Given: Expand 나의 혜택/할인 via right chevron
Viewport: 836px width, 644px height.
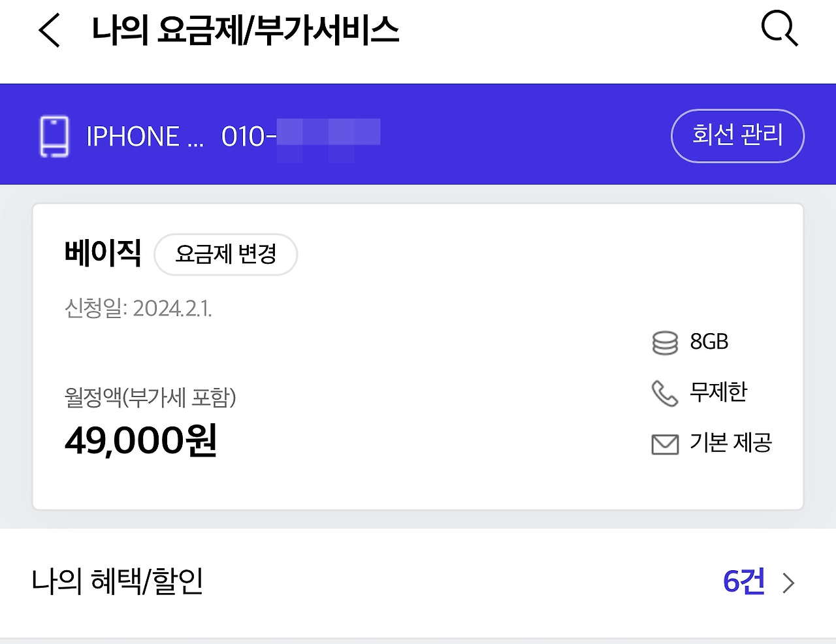Looking at the screenshot, I should (x=789, y=582).
